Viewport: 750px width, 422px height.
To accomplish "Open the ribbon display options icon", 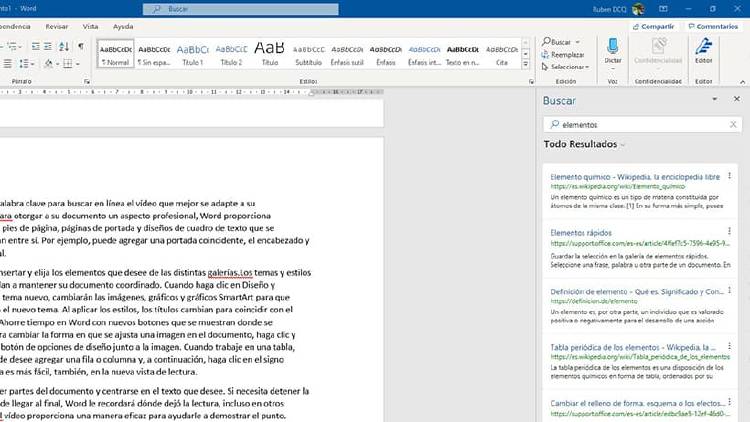I will tap(664, 9).
